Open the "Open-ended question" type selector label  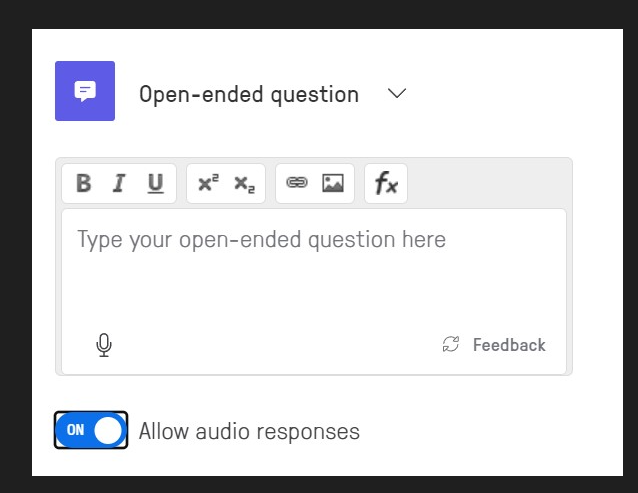click(x=249, y=95)
